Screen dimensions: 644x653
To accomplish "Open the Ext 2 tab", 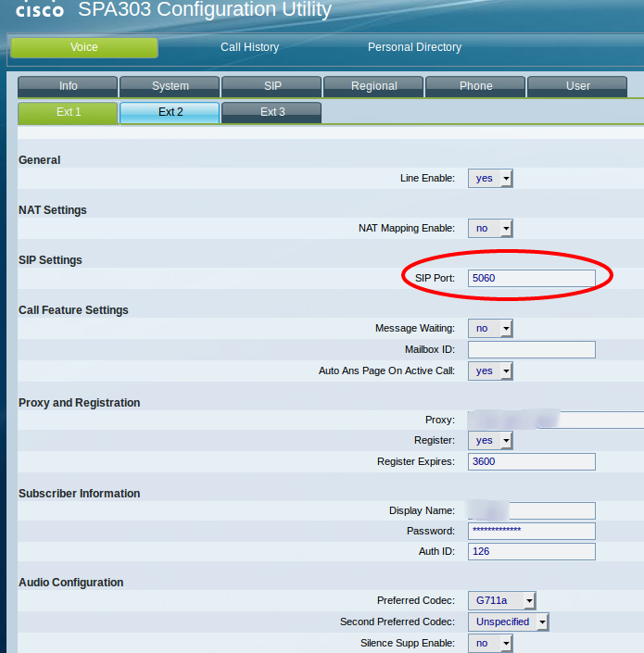I will [x=170, y=112].
